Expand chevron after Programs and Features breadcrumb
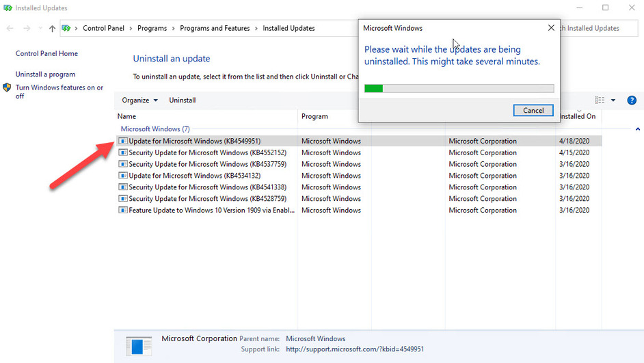 pos(256,28)
